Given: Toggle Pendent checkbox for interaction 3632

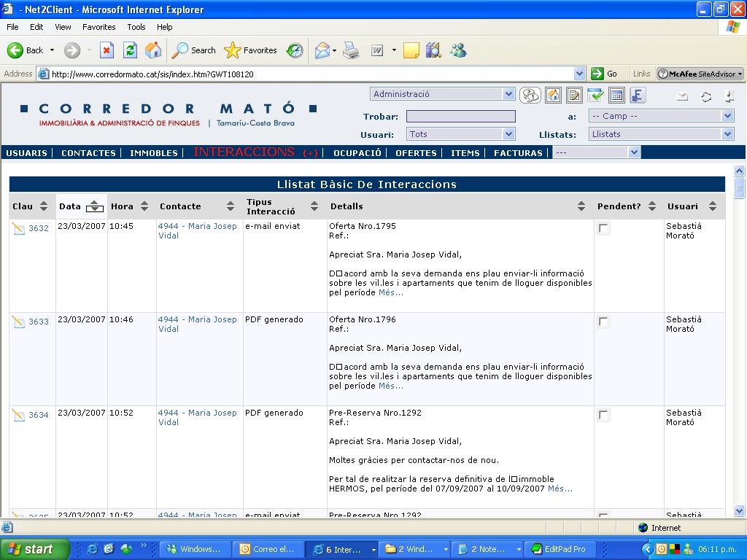Looking at the screenshot, I should click(603, 228).
